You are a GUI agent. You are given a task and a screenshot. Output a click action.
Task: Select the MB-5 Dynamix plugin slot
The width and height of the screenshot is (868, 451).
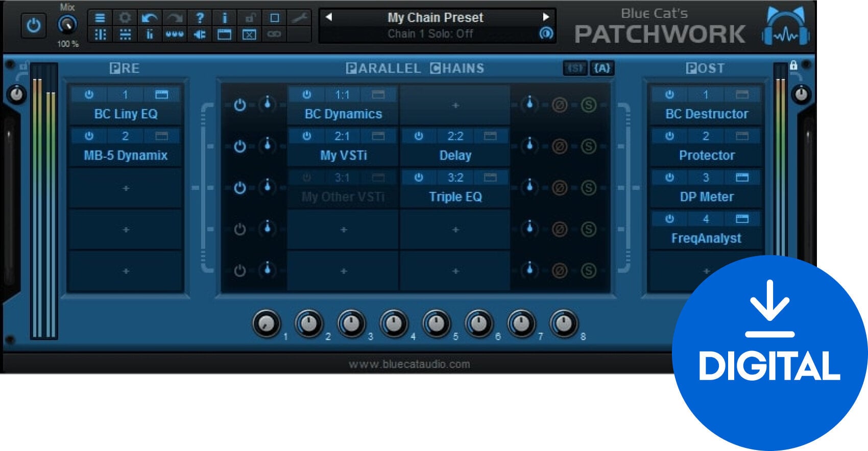tap(126, 155)
